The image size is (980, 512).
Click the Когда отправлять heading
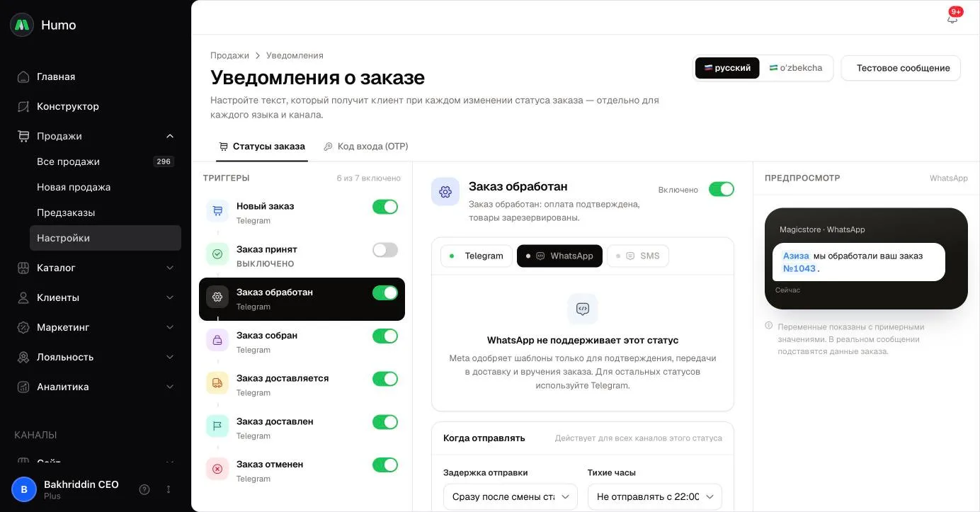pyautogui.click(x=484, y=438)
